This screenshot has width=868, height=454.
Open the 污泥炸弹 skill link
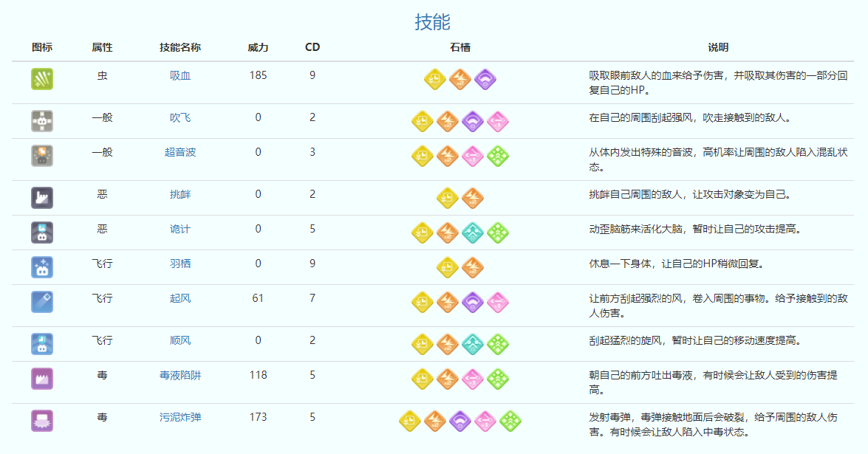(180, 418)
